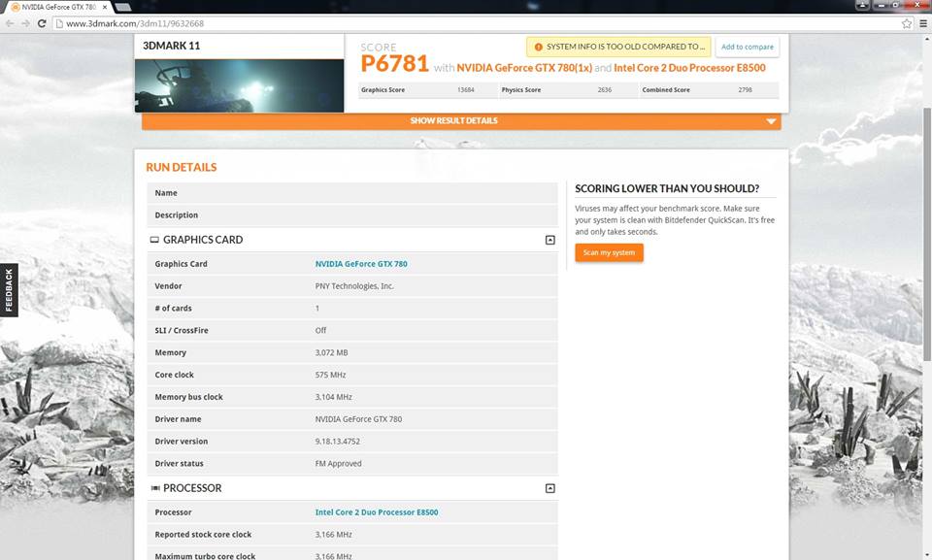Click the warning icon in system info notice
Viewport: 932px width, 560px height.
pos(538,47)
